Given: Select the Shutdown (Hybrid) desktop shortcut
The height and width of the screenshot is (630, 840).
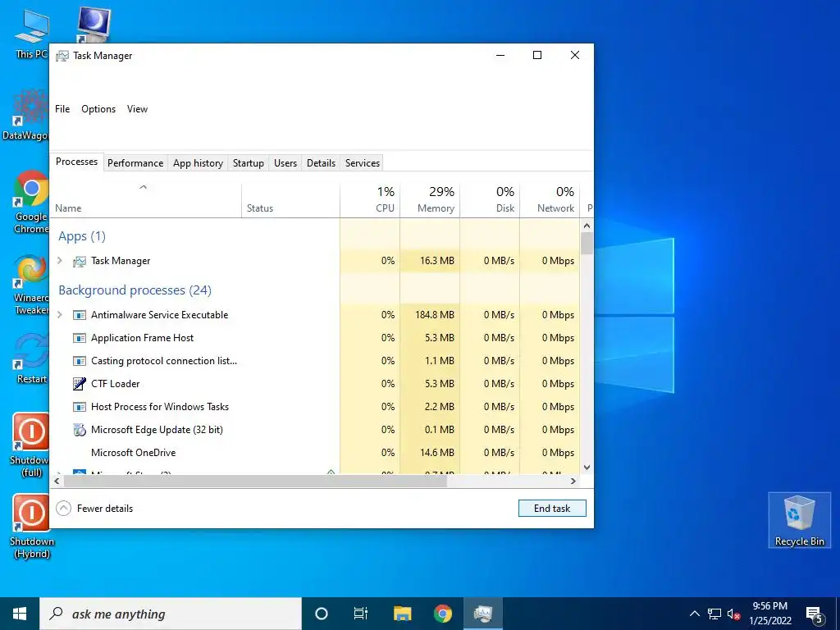Looking at the screenshot, I should coord(32,527).
